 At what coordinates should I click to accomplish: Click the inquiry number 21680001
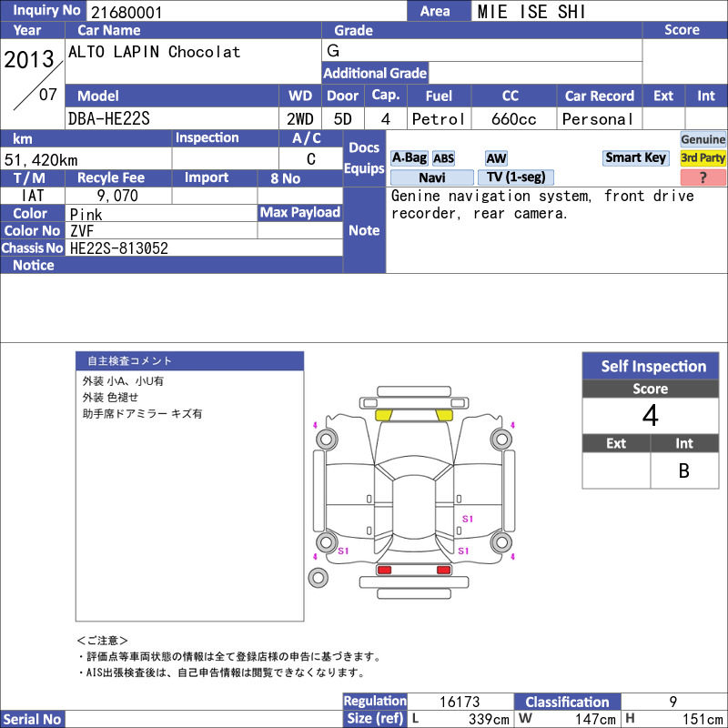click(126, 12)
